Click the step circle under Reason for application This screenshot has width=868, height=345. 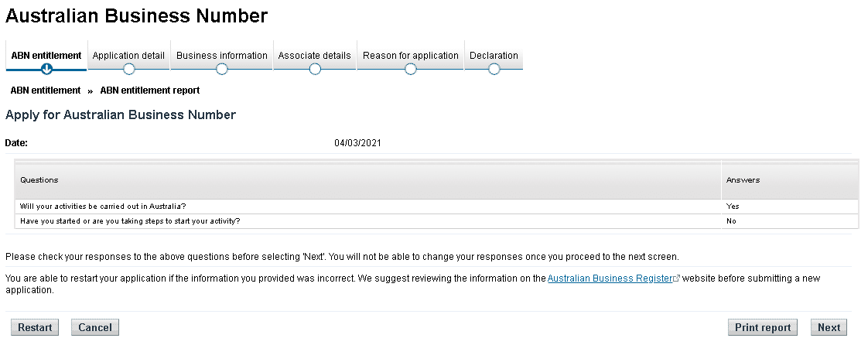tap(411, 69)
